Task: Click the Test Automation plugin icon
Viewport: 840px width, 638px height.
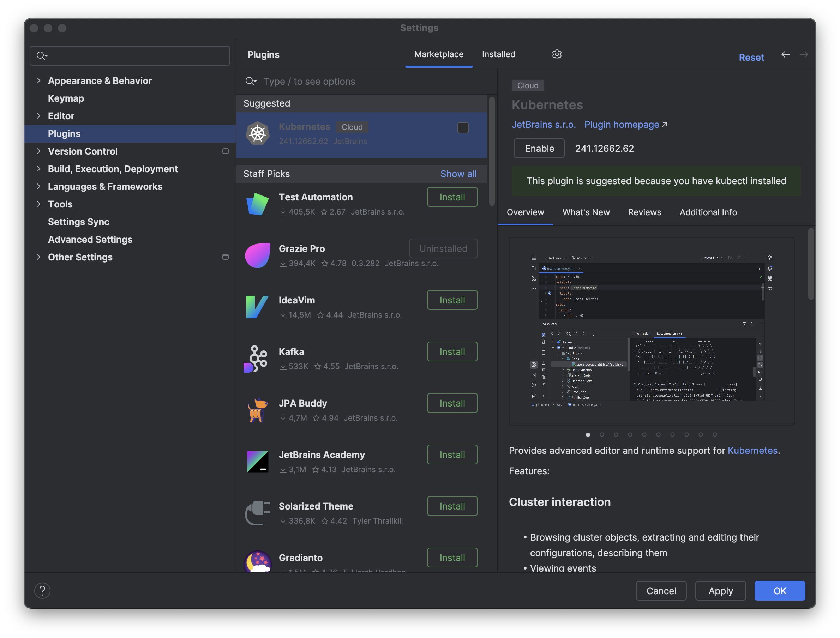Action: coord(257,204)
